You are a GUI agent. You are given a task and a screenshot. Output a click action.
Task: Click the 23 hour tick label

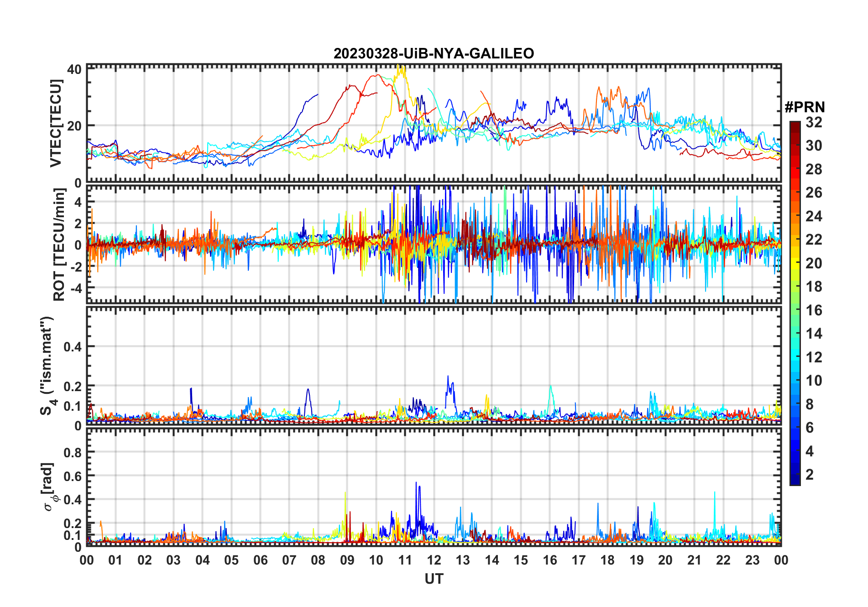(752, 560)
